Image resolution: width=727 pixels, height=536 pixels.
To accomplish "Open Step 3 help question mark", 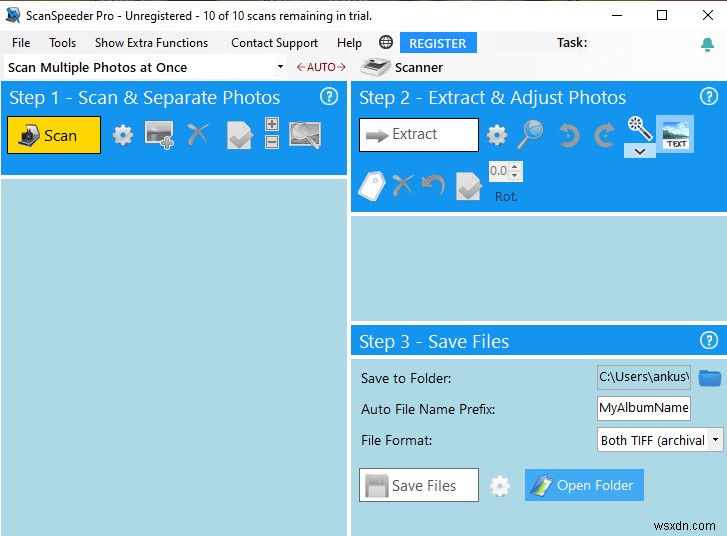I will [708, 340].
